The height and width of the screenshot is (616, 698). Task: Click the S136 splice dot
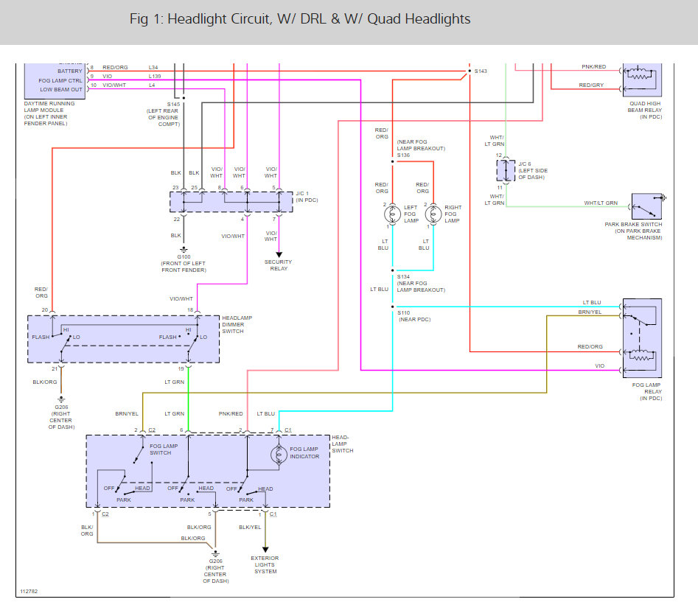click(x=392, y=161)
